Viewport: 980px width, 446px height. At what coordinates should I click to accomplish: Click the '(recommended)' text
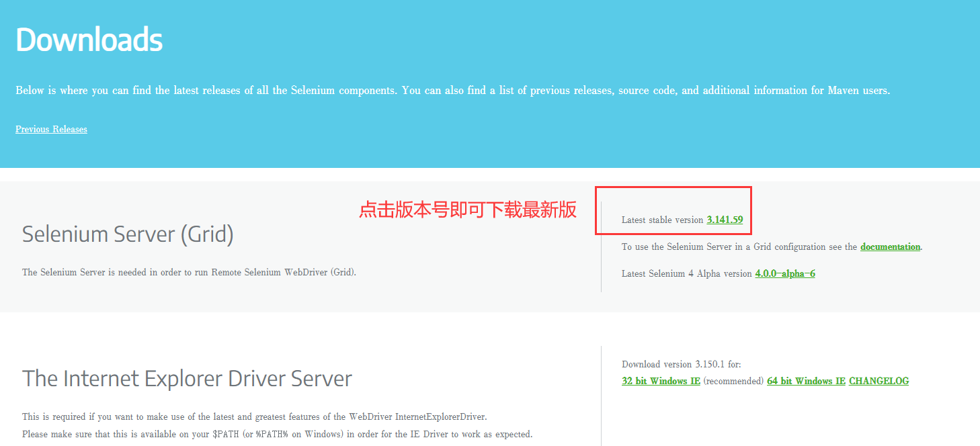[x=733, y=381]
